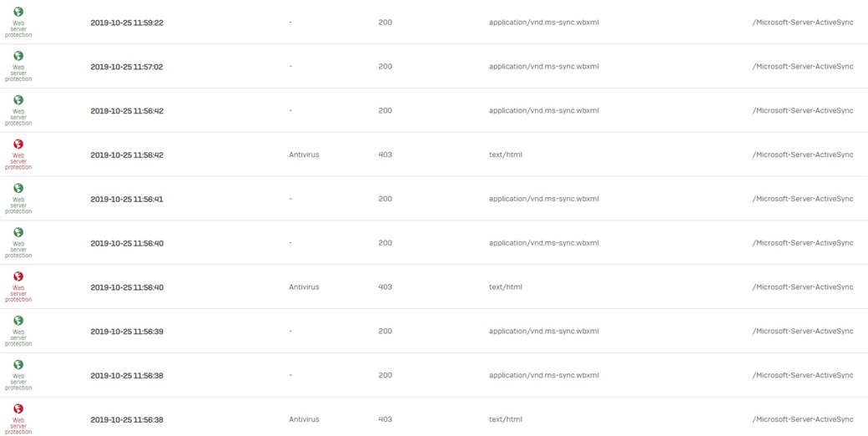Viewport: 868px width, 436px height.
Task: Click green globe icon in 11:56:42 status 200 row
Action: [18, 100]
